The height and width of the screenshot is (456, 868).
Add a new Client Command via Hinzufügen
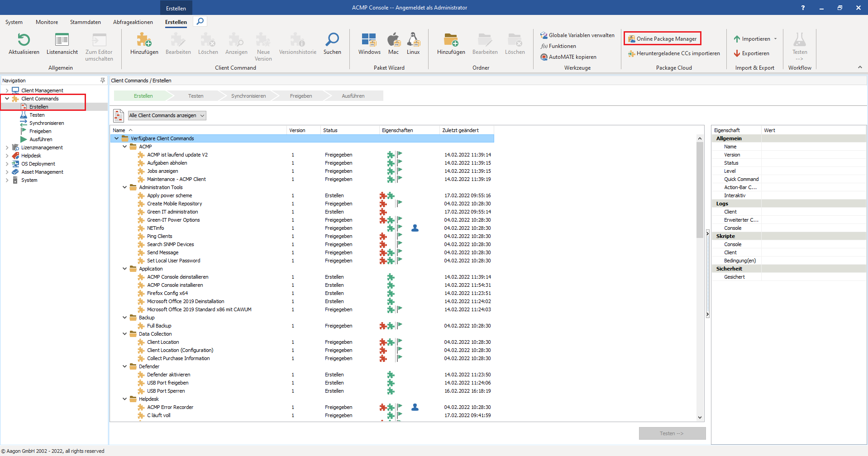click(x=144, y=43)
